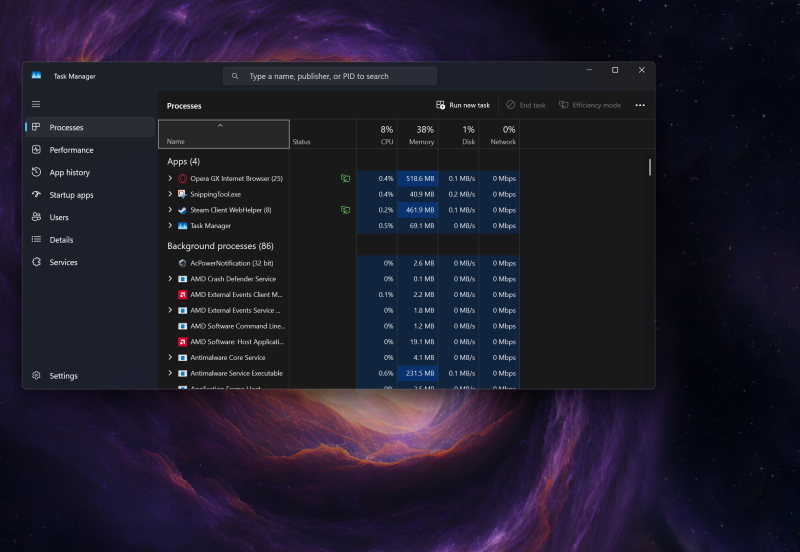This screenshot has width=800, height=552.
Task: Open the Performance page icon
Action: click(37, 150)
